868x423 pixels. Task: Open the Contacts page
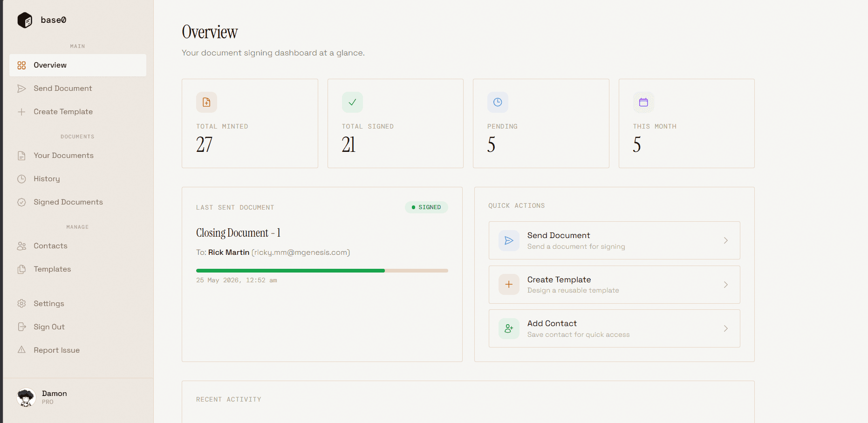coord(78,246)
